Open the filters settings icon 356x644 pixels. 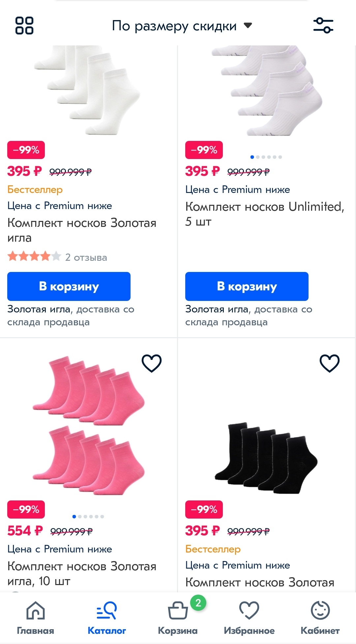(x=323, y=26)
